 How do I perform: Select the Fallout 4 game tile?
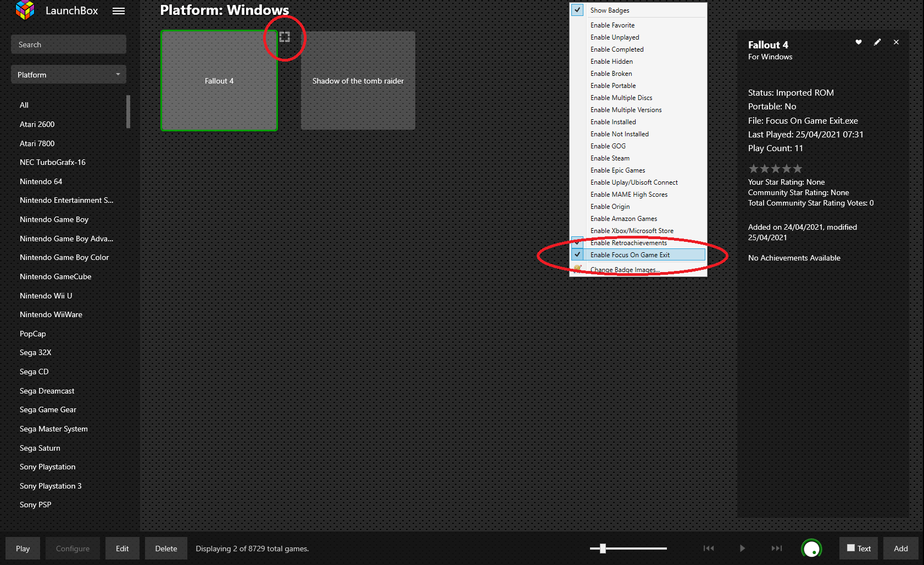click(x=219, y=81)
